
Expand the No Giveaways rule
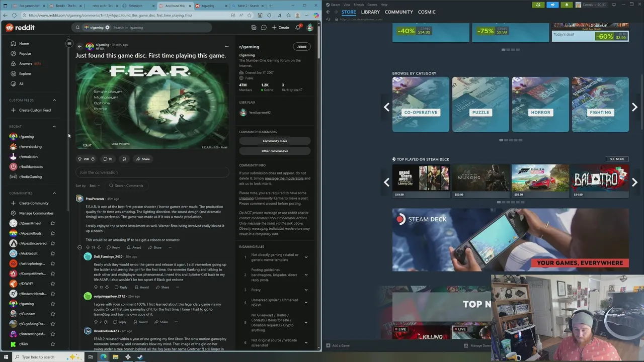tap(306, 323)
